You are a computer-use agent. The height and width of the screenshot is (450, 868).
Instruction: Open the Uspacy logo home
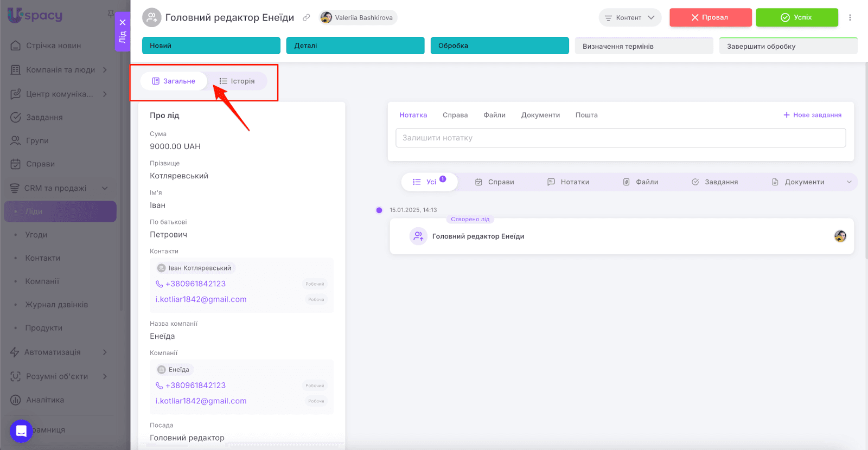[x=35, y=15]
